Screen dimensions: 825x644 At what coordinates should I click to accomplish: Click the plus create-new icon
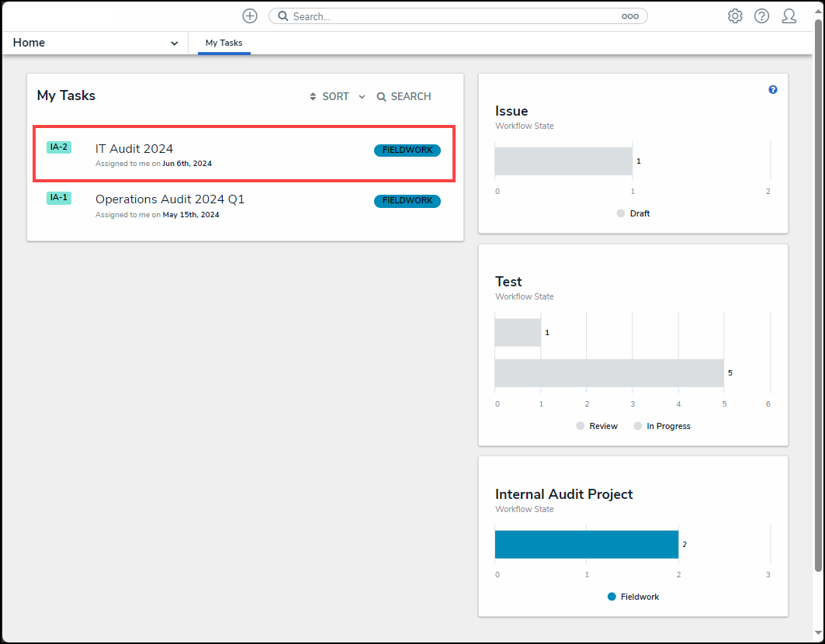(250, 16)
